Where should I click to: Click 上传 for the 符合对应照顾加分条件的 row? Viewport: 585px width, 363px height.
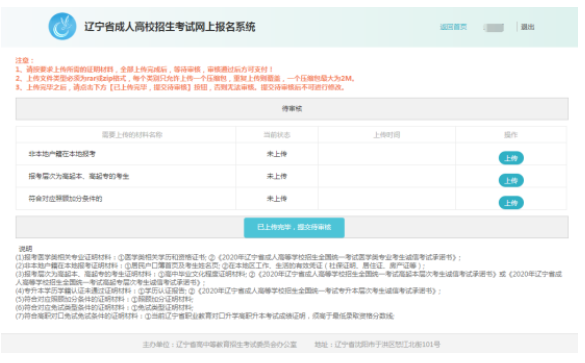[511, 203]
